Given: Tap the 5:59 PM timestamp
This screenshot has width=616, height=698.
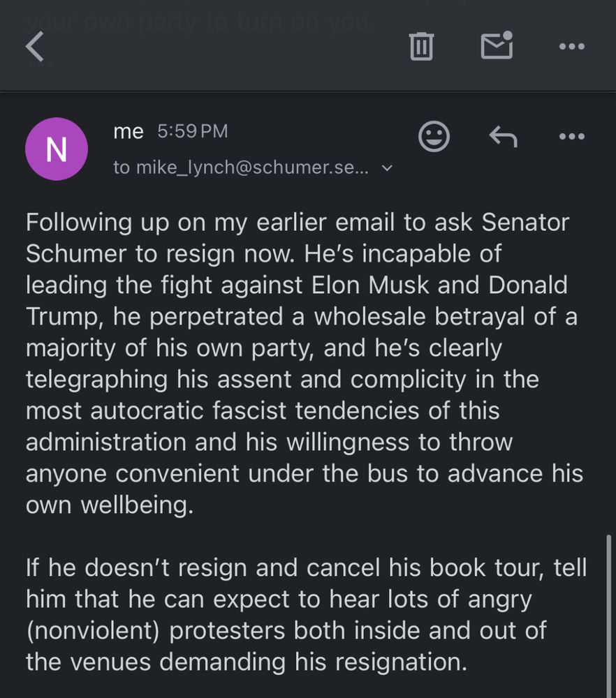Looking at the screenshot, I should (x=193, y=131).
